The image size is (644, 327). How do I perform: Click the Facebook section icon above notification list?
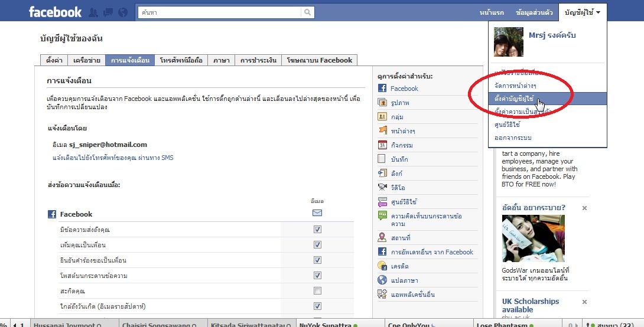(52, 214)
